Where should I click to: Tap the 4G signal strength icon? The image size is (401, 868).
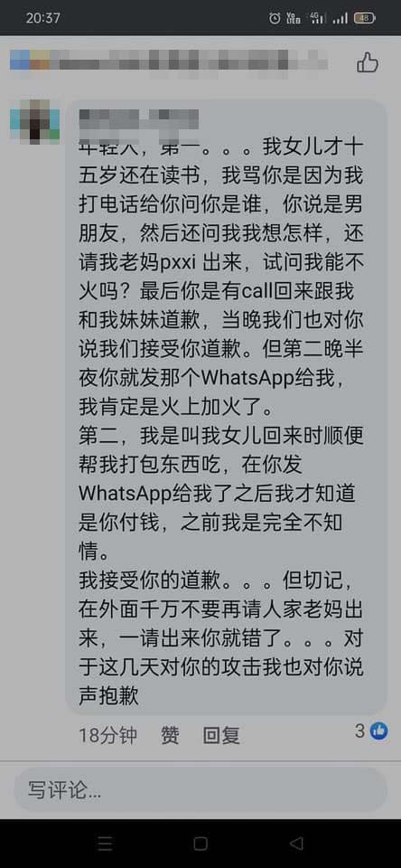(x=318, y=18)
